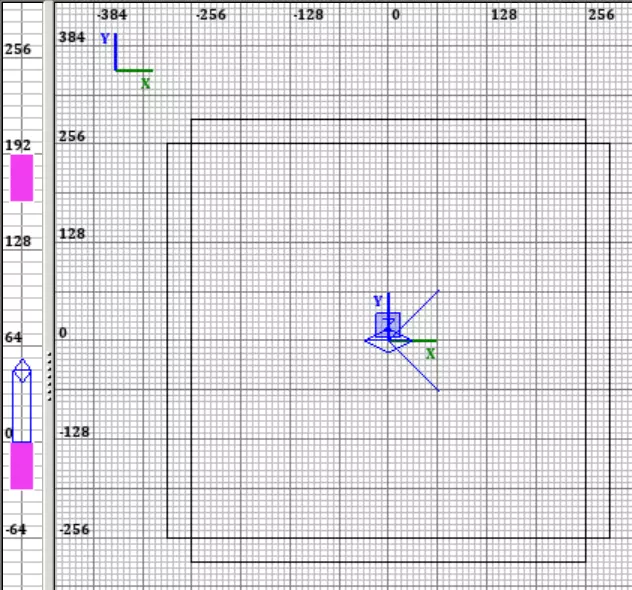Click the green X label beside the origin axis
The width and height of the screenshot is (632, 590).
point(430,354)
